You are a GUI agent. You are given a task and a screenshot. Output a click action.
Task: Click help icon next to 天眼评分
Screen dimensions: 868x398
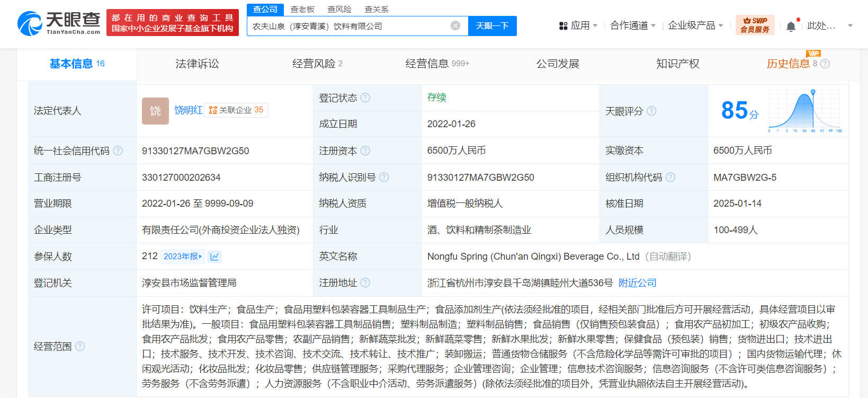(651, 111)
